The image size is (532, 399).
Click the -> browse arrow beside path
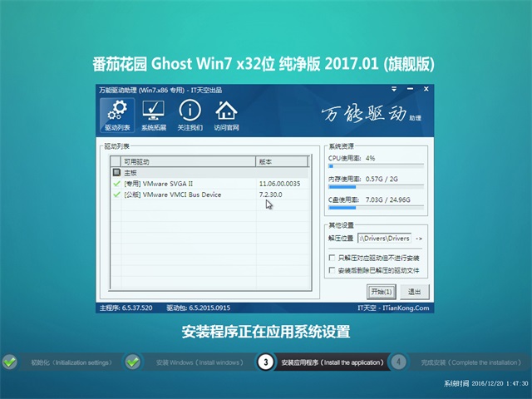419,239
